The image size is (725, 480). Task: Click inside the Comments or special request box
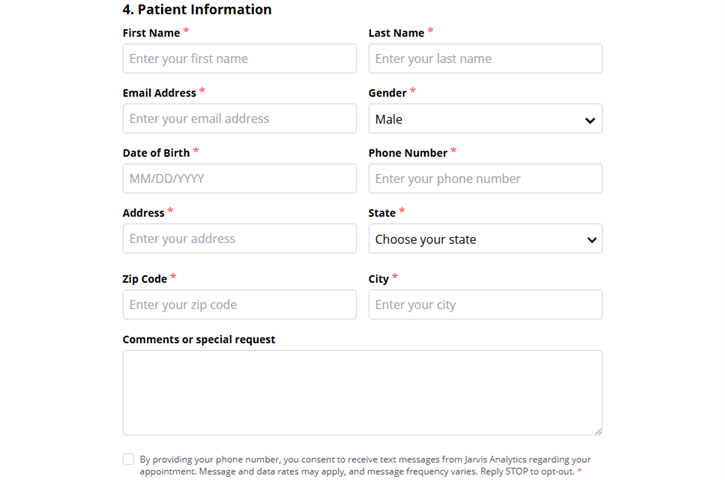click(x=362, y=392)
